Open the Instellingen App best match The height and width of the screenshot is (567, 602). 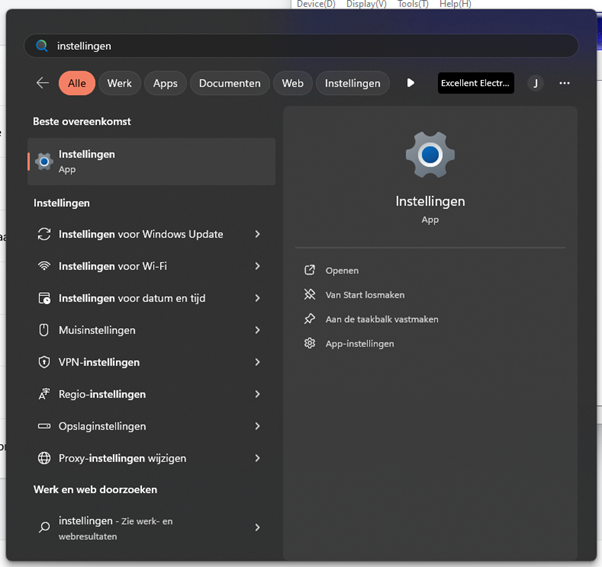[x=151, y=162]
